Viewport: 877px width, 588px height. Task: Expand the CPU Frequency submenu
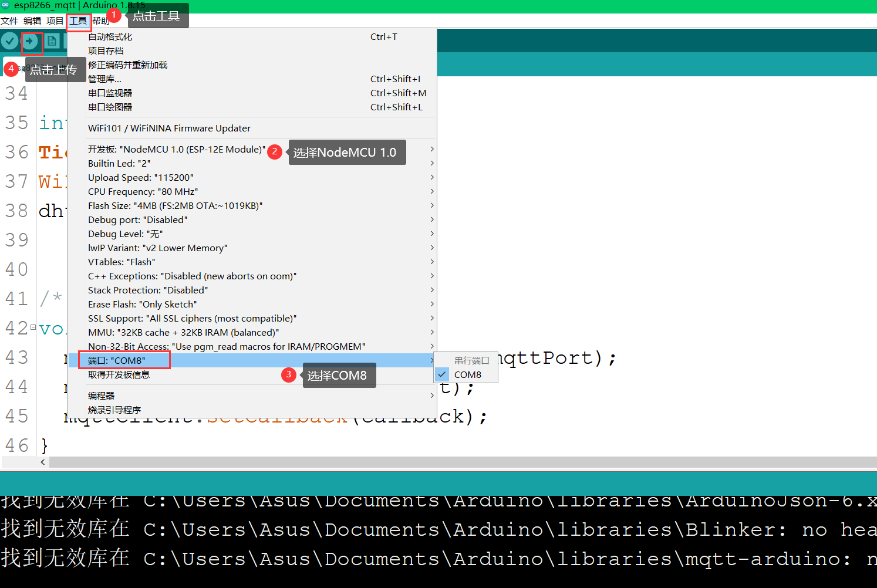tap(252, 192)
